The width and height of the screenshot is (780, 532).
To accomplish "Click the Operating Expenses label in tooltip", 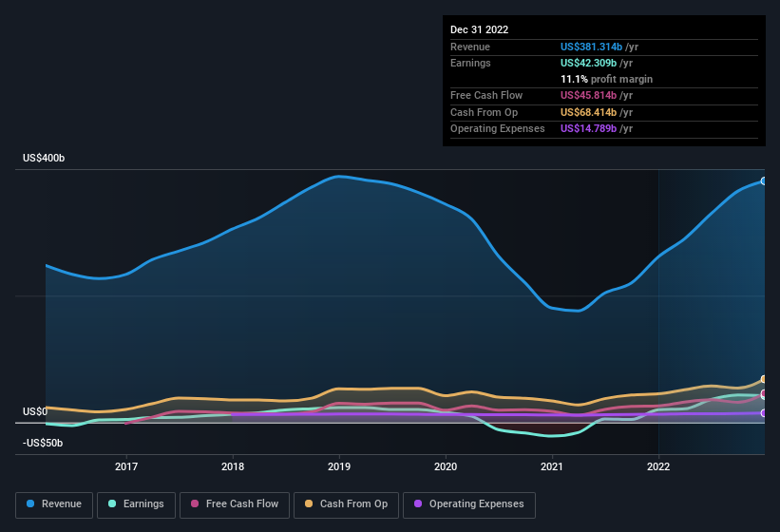I will coord(498,128).
